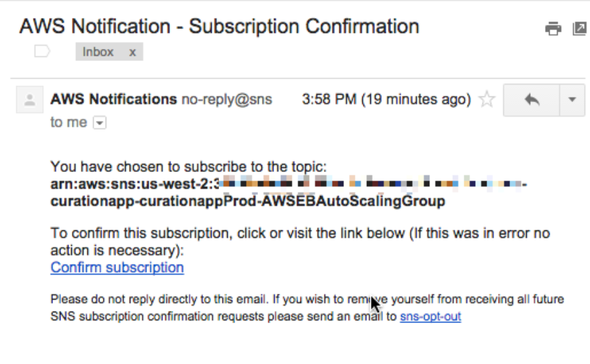Star this AWS Notifications message
Image resolution: width=590 pixels, height=364 pixels.
click(487, 100)
